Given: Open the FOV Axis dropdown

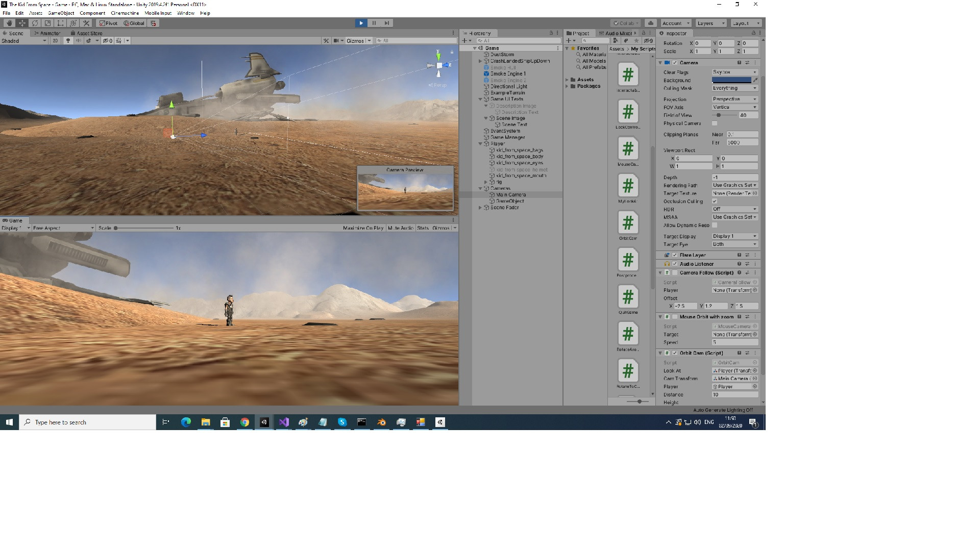Looking at the screenshot, I should point(734,107).
